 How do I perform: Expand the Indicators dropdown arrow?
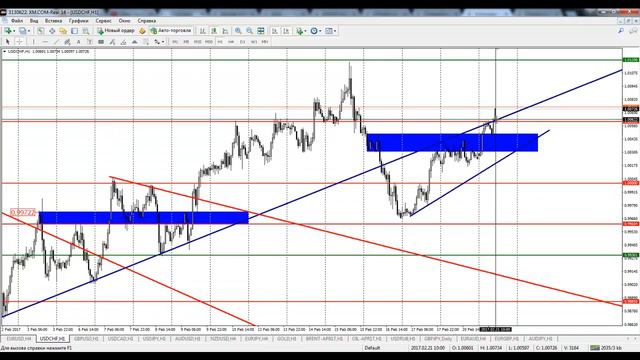pos(305,31)
